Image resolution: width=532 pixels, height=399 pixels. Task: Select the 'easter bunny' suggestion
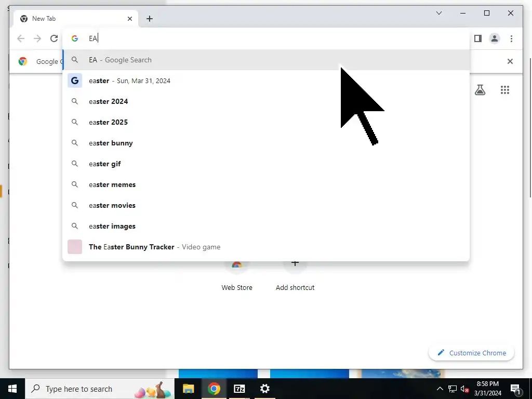click(x=267, y=143)
